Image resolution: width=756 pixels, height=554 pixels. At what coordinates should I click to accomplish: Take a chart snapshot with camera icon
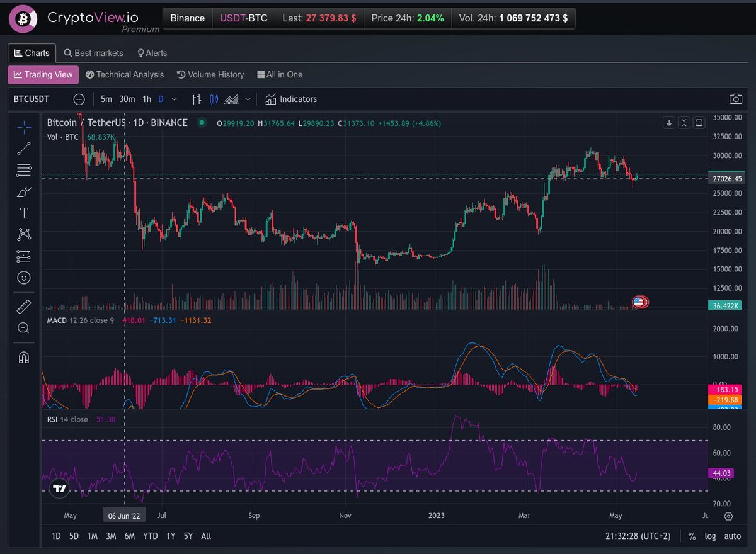pos(735,99)
